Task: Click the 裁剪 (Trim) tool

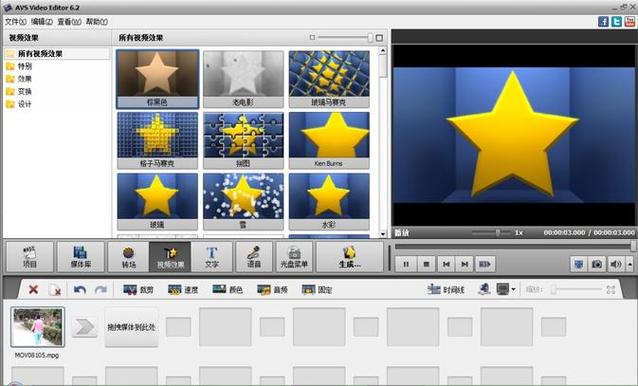Action: [x=138, y=290]
